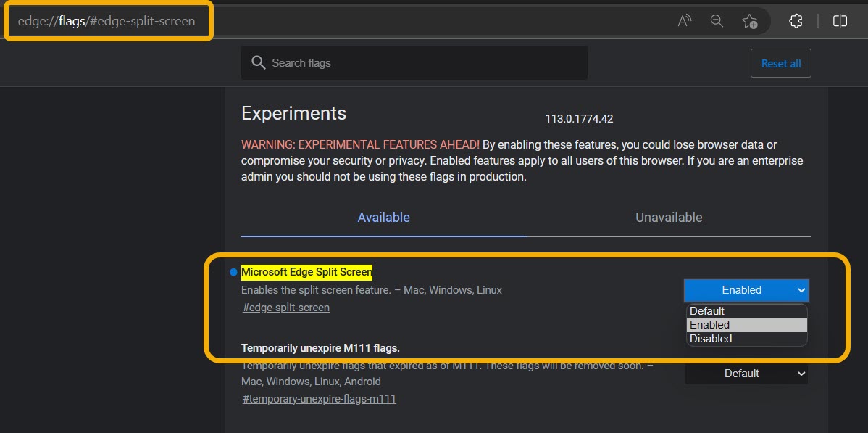Viewport: 868px width, 433px height.
Task: Open the #temporary-unexpire-flags-m111 link
Action: (319, 398)
